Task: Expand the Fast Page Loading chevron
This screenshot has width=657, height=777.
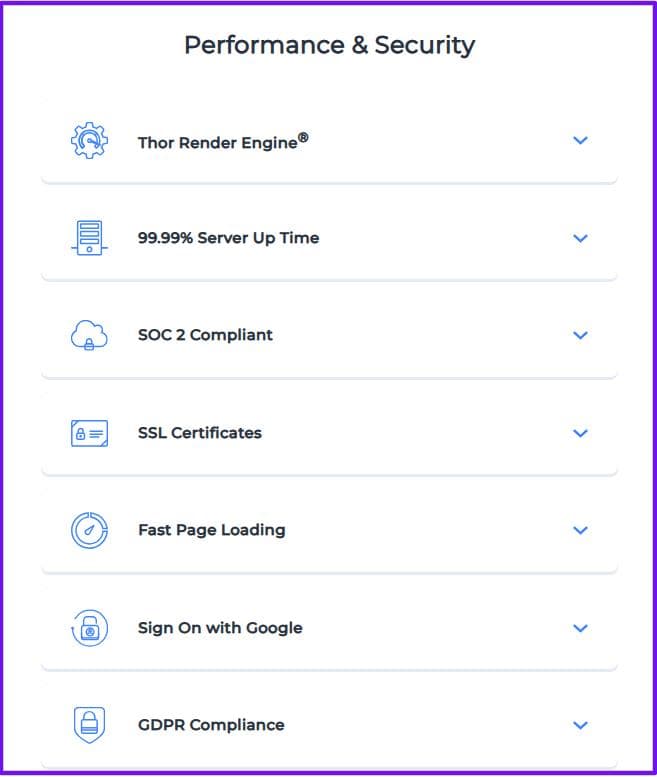Action: pyautogui.click(x=580, y=530)
